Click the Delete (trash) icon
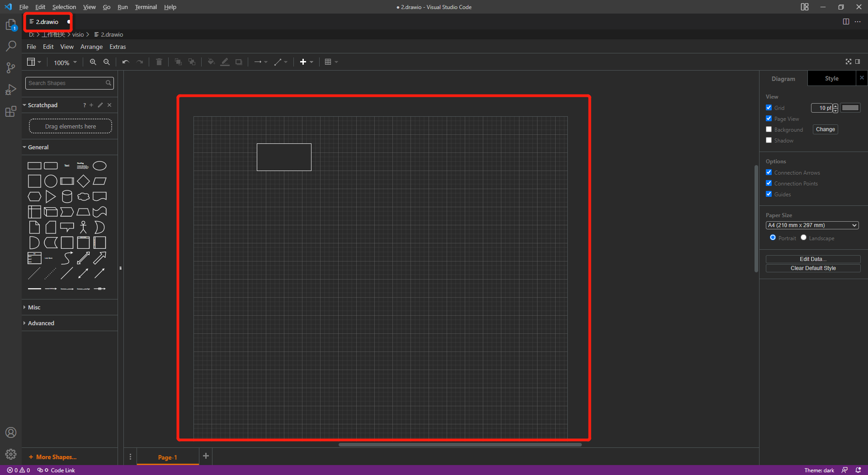868x475 pixels. coord(159,62)
